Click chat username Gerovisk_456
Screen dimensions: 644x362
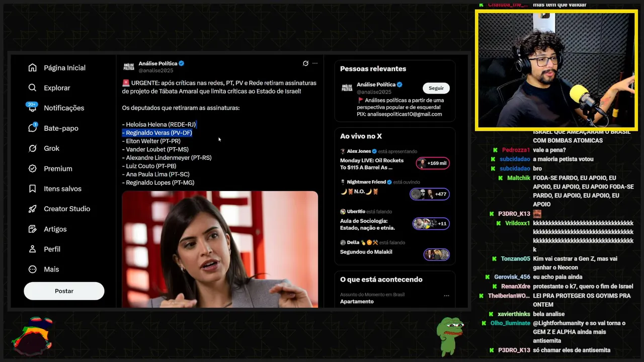tap(512, 277)
